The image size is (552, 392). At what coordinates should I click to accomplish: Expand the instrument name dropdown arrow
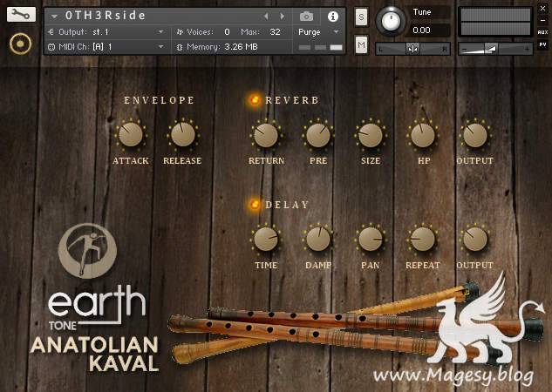(x=54, y=17)
